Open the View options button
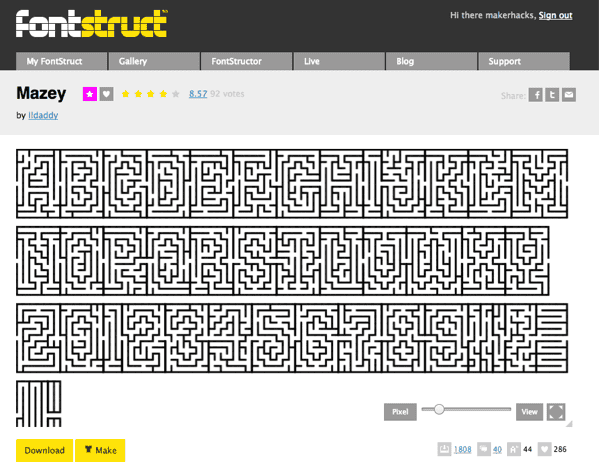 point(529,412)
